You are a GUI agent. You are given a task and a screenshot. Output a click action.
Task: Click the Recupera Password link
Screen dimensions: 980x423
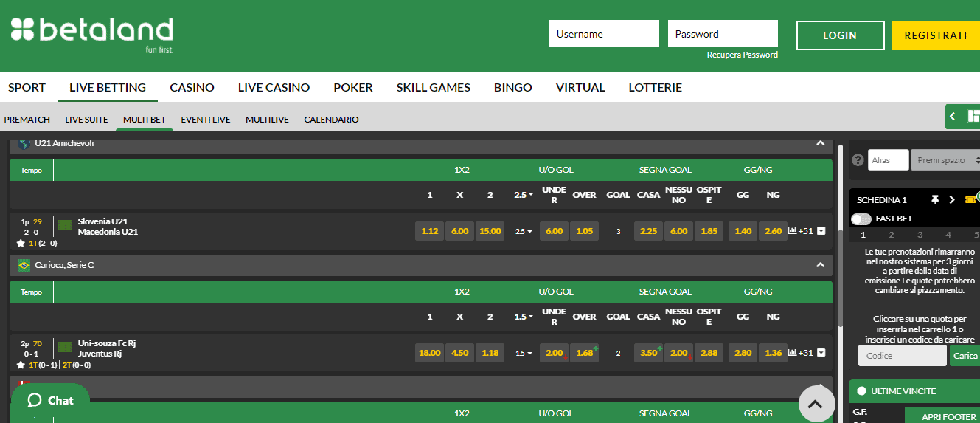(x=742, y=55)
